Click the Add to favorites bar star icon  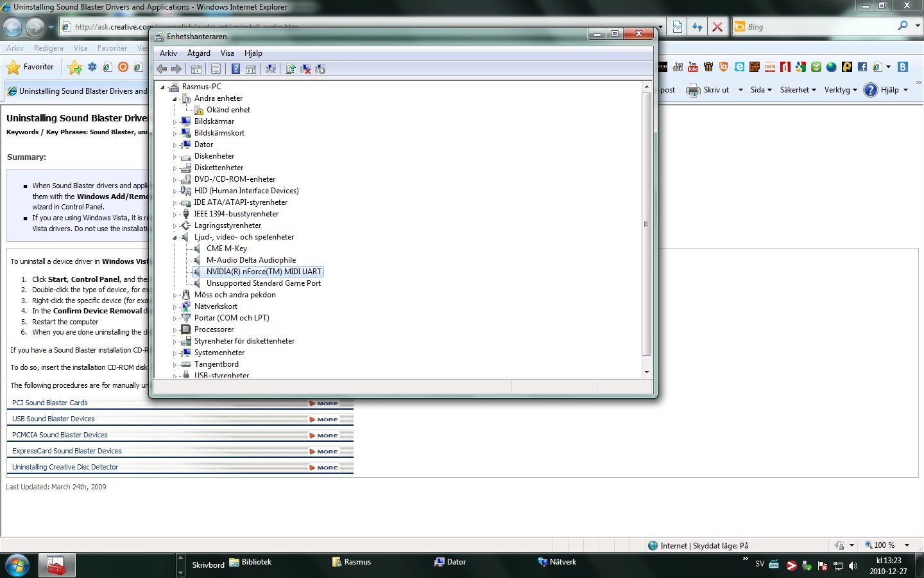point(75,67)
